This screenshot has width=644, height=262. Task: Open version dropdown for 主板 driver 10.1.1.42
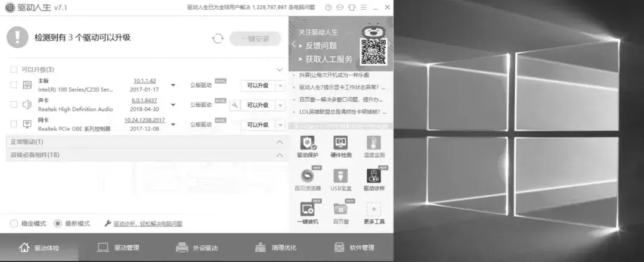tap(173, 86)
